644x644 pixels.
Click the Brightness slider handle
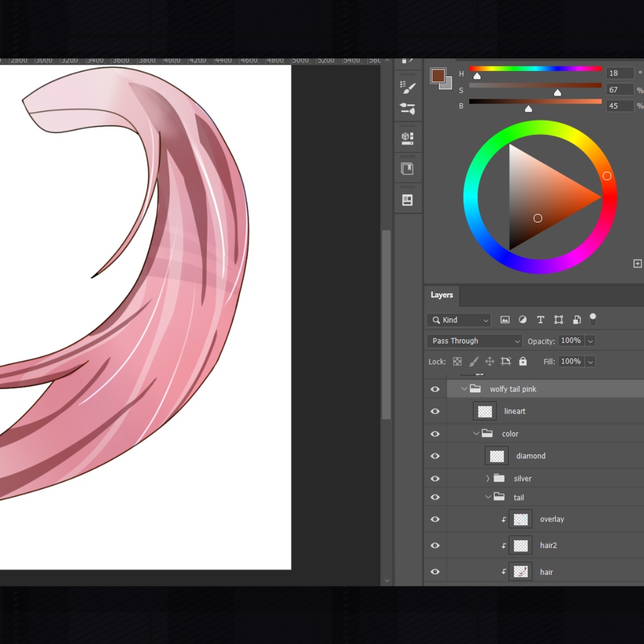point(528,108)
